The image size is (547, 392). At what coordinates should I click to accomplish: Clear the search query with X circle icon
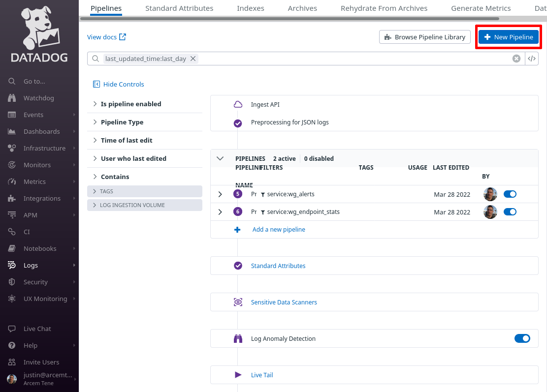pos(516,59)
